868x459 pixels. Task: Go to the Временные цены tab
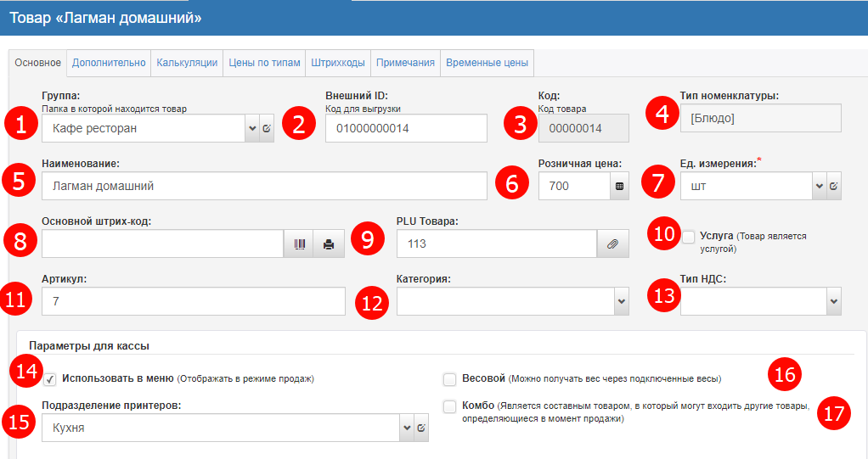(487, 63)
